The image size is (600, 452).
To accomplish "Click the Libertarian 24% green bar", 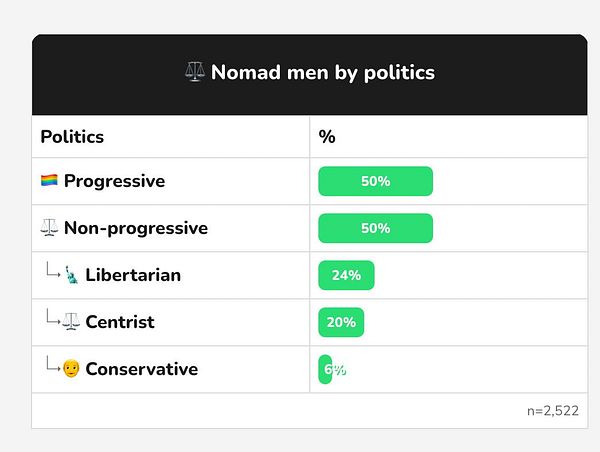I will (x=346, y=275).
